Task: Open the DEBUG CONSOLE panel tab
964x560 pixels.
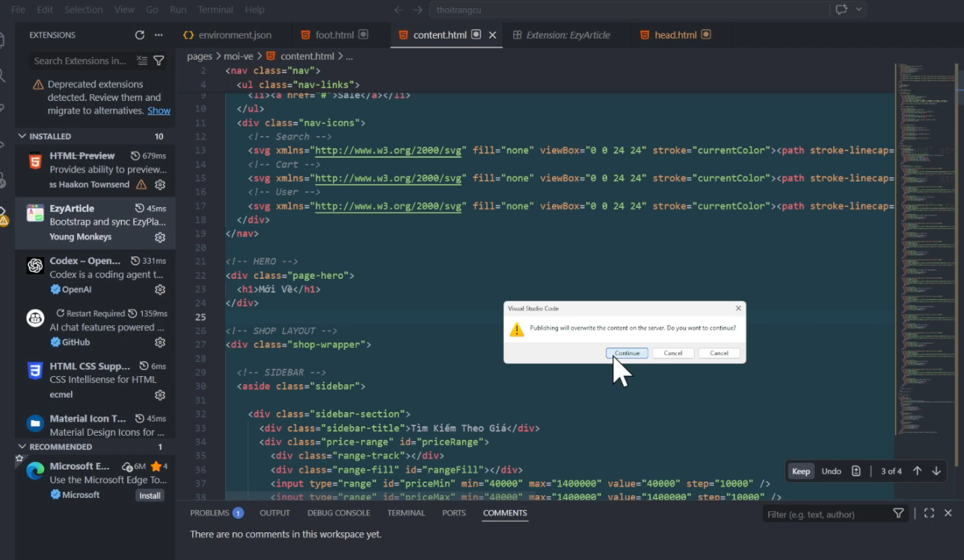Action: [x=339, y=513]
